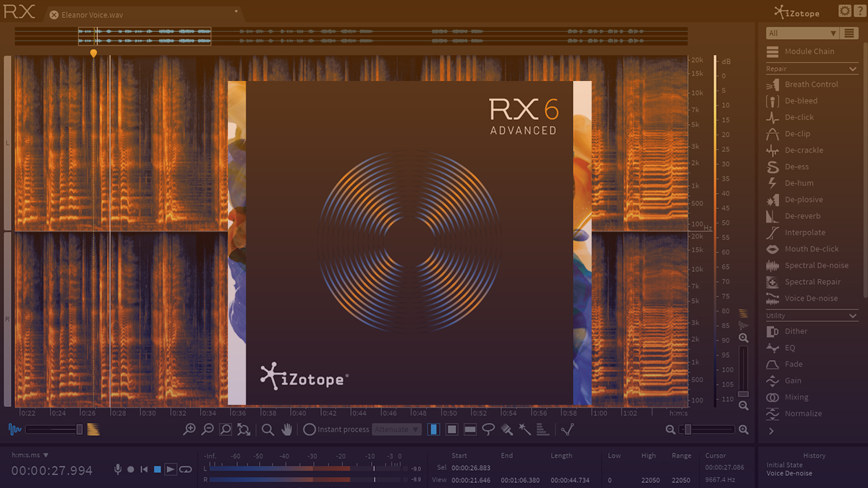Select the brush selection tool
The width and height of the screenshot is (868, 488).
(x=506, y=429)
